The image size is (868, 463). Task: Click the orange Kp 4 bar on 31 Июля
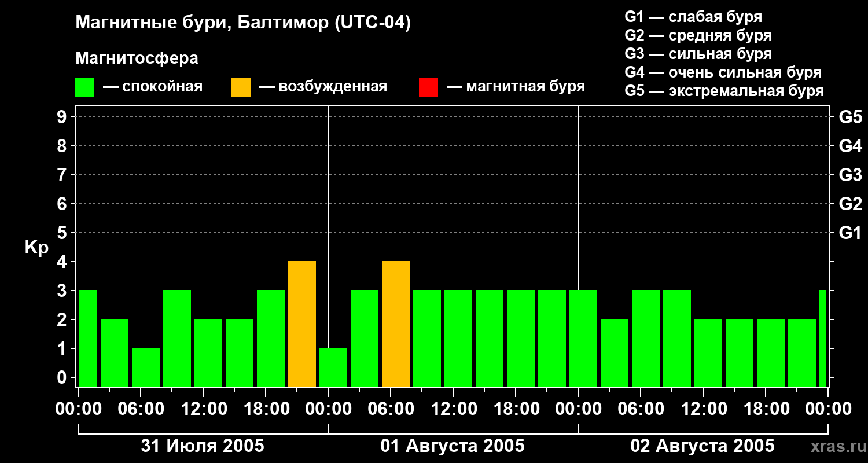point(302,324)
